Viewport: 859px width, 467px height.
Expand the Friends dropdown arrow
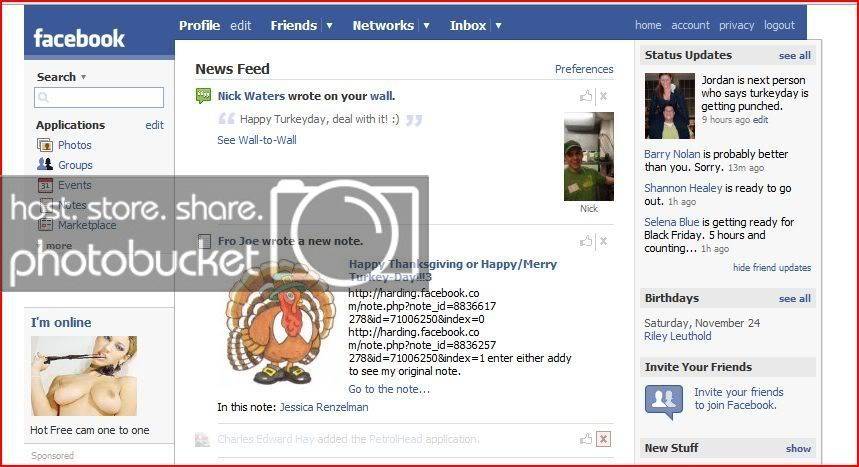click(x=329, y=25)
